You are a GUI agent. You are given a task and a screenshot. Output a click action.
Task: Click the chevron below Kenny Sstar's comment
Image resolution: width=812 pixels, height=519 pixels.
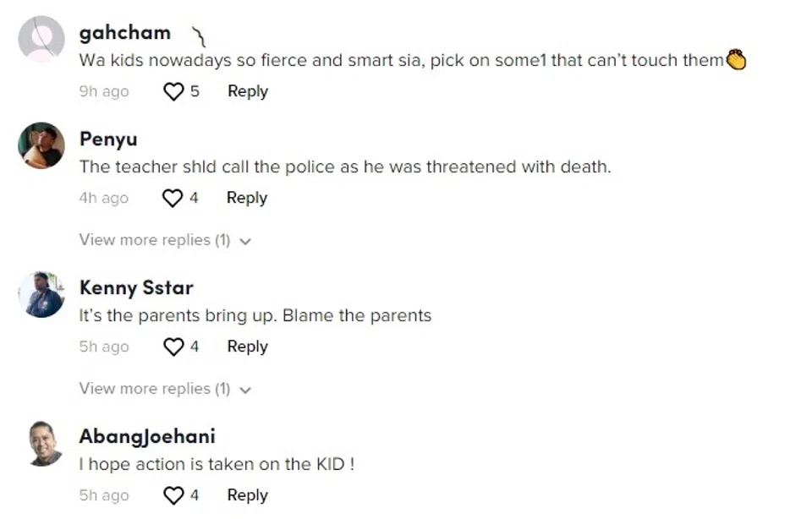[245, 390]
